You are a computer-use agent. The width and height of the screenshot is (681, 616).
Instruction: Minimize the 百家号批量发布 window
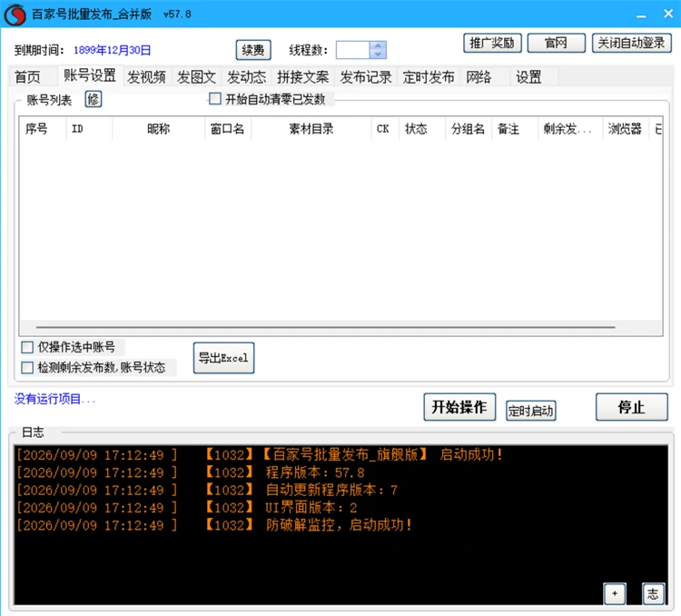pyautogui.click(x=641, y=15)
